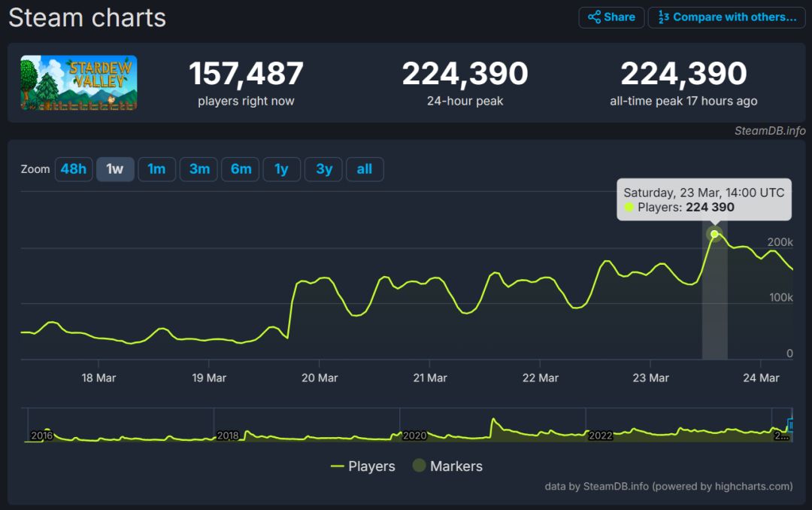The image size is (812, 510).
Task: Open the SteamDB.info credit link
Action: pos(770,131)
